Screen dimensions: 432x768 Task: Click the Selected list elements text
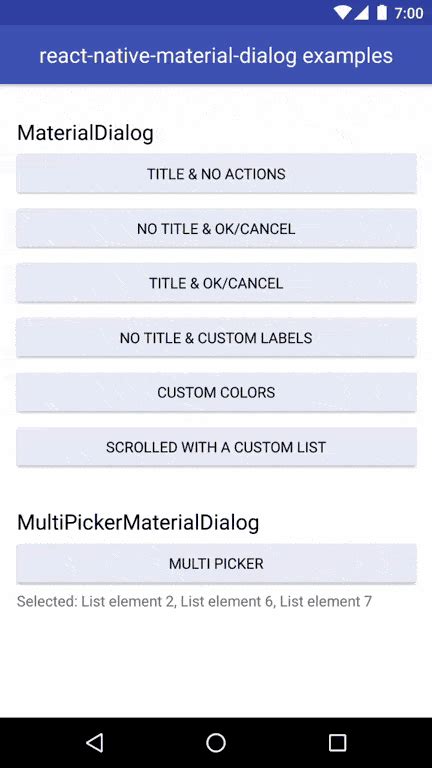pos(194,601)
